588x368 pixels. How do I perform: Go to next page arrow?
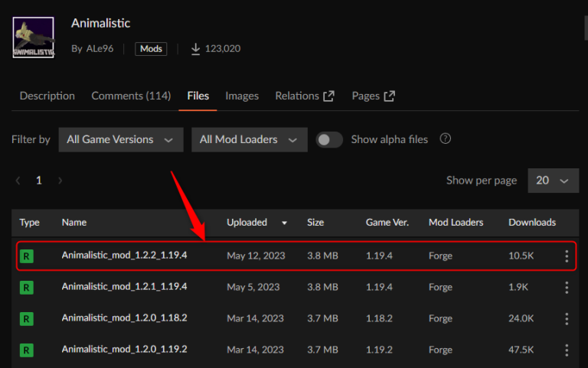pos(60,181)
